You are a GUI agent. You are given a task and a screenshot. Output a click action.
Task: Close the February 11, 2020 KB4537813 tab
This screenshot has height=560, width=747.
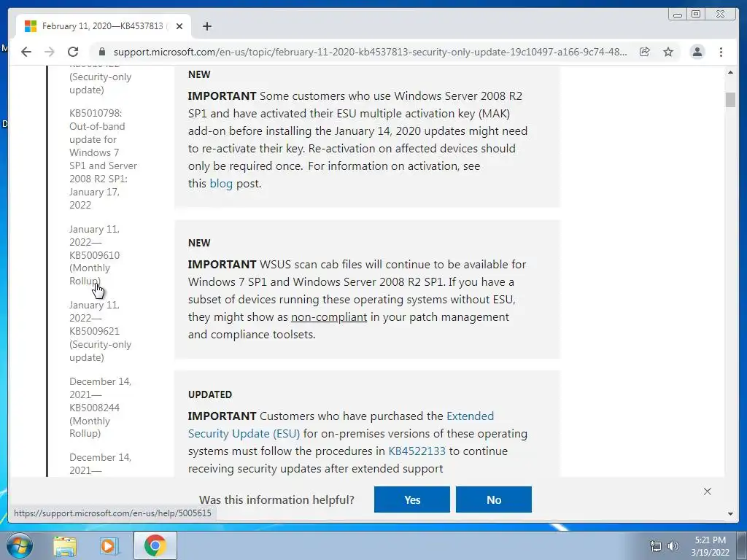[x=179, y=26]
